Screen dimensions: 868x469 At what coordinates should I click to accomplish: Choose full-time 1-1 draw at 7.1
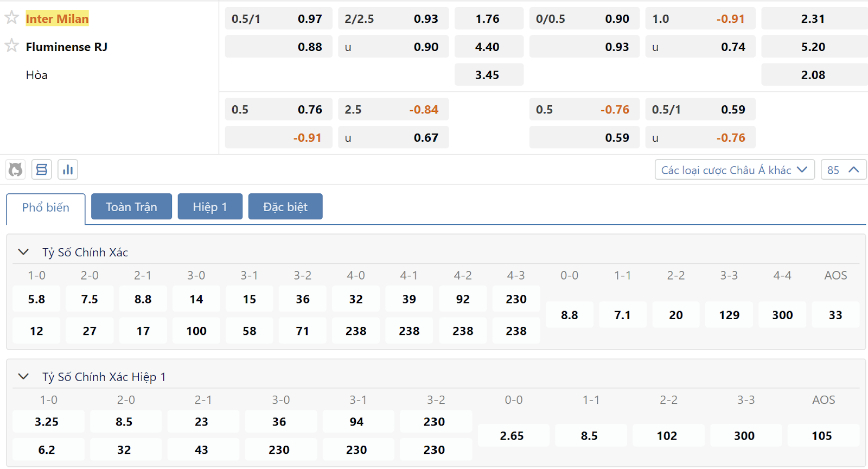(x=623, y=315)
